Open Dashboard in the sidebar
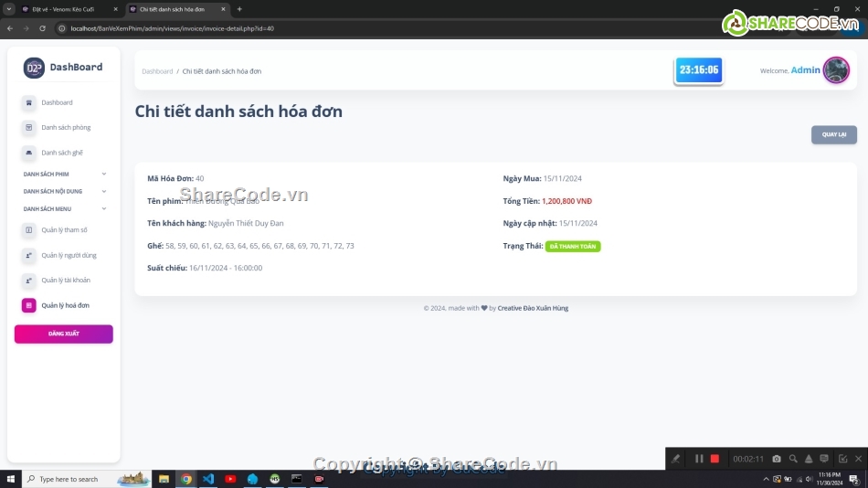The image size is (868, 488). point(57,102)
